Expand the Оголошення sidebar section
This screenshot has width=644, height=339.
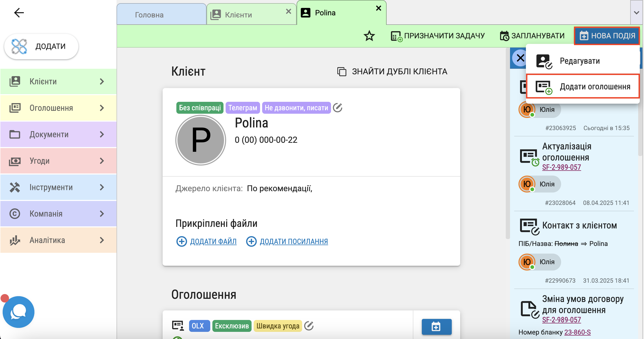pos(59,108)
